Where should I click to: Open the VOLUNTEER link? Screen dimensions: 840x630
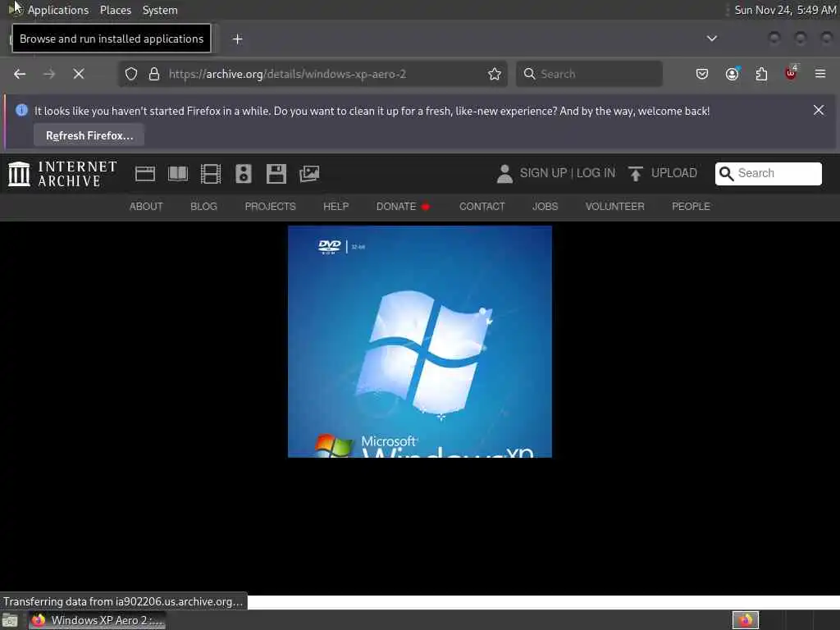click(x=614, y=206)
